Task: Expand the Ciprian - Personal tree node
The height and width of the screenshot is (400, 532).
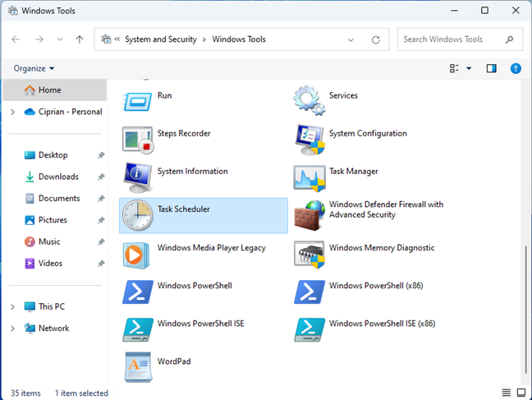Action: (13, 112)
